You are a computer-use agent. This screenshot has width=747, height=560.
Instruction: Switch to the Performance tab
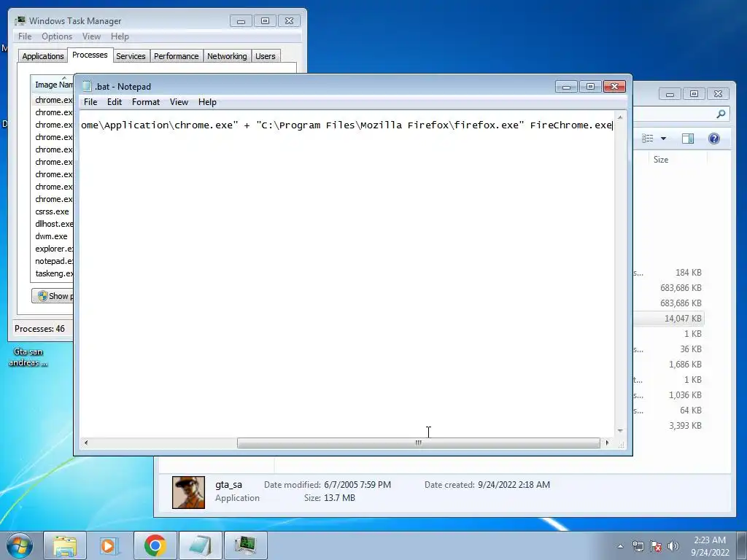[x=176, y=56]
